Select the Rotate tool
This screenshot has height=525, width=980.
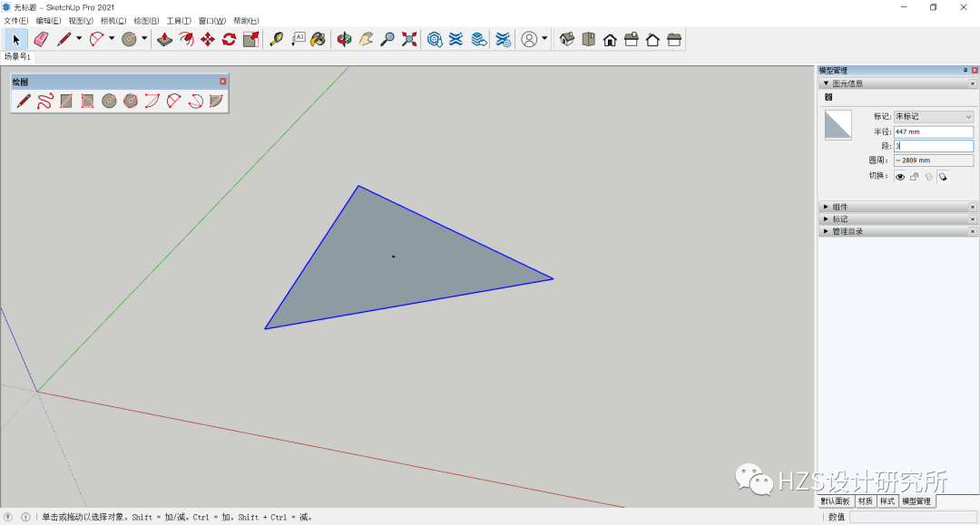228,39
